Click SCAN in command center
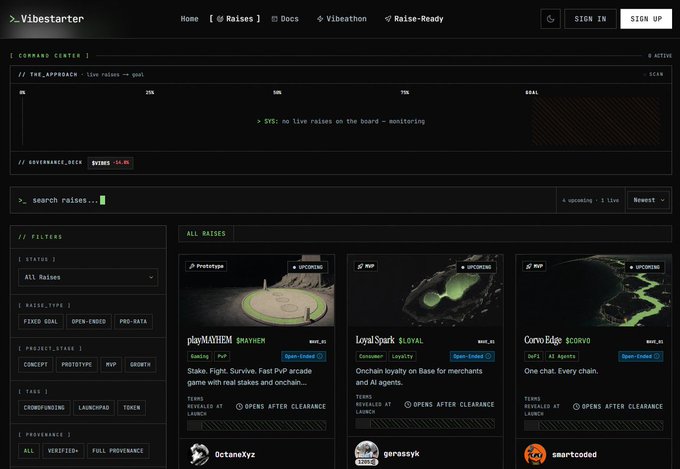This screenshot has width=680, height=469. pos(654,74)
